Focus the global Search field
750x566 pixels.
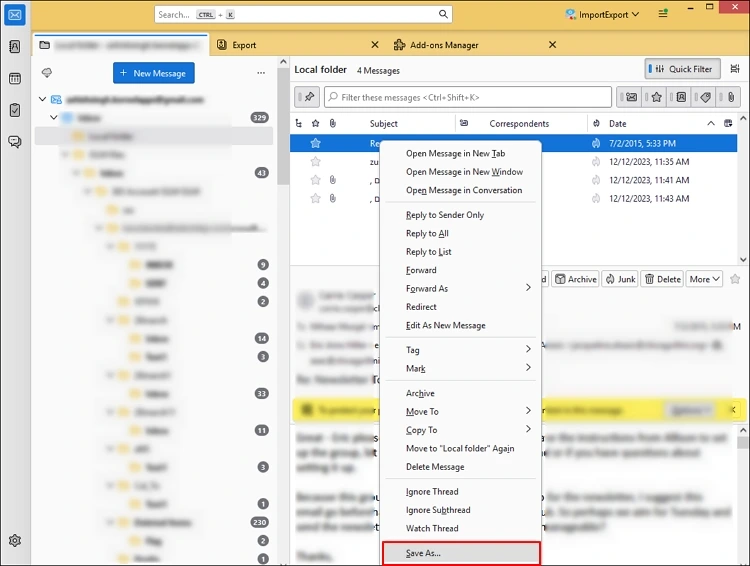click(x=303, y=14)
